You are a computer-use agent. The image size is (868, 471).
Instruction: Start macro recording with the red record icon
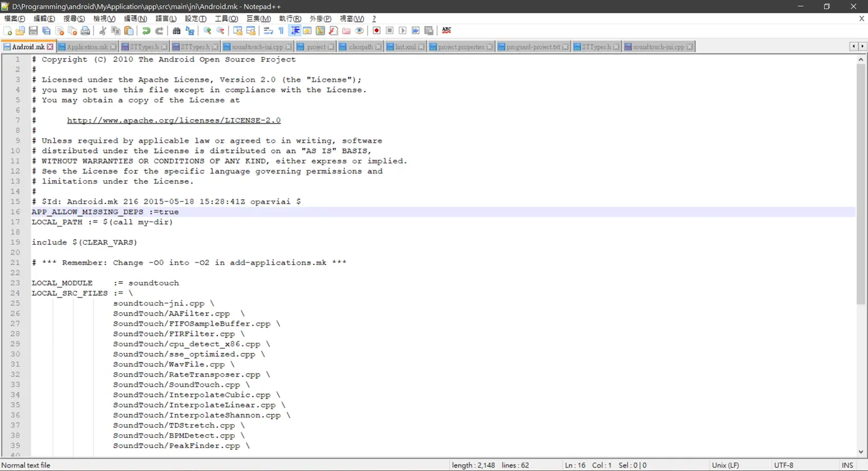coord(377,31)
